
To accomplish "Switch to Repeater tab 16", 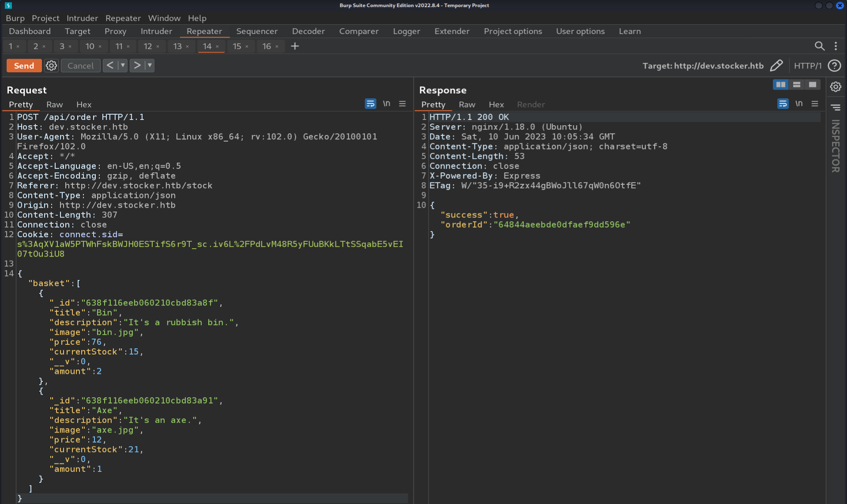I will pos(267,46).
